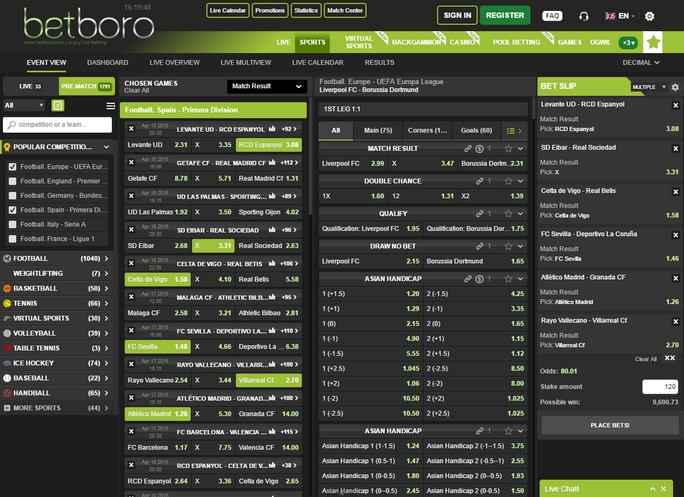684x497 pixels.
Task: Click the SIGN IN button
Action: coord(457,15)
